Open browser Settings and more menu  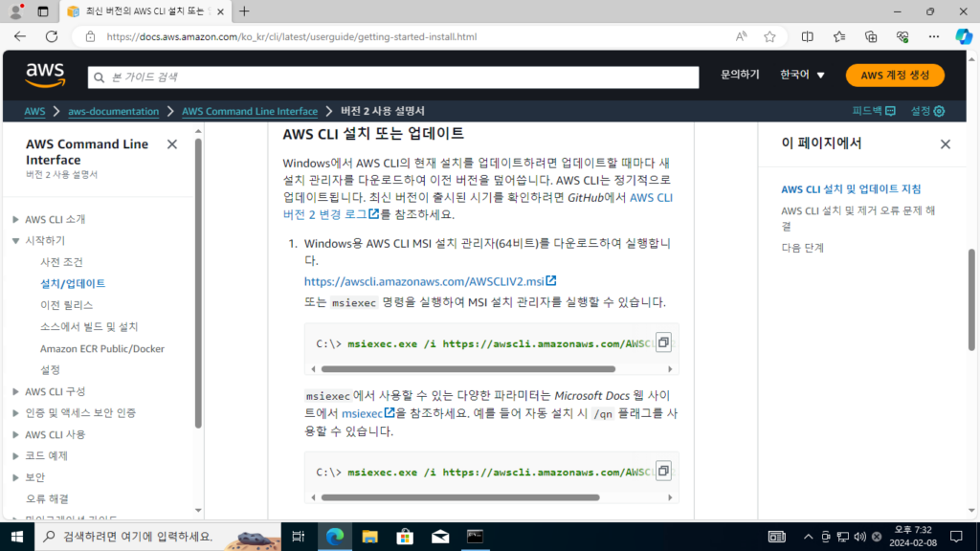click(x=934, y=37)
